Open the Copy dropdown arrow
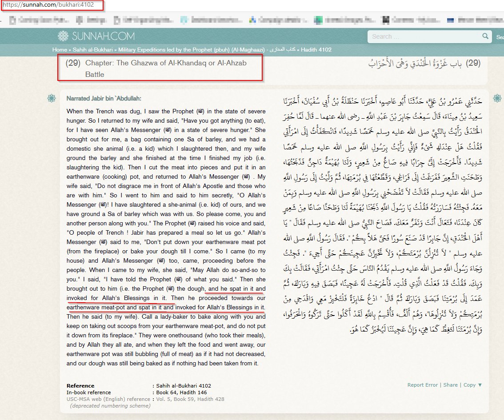 click(x=480, y=385)
